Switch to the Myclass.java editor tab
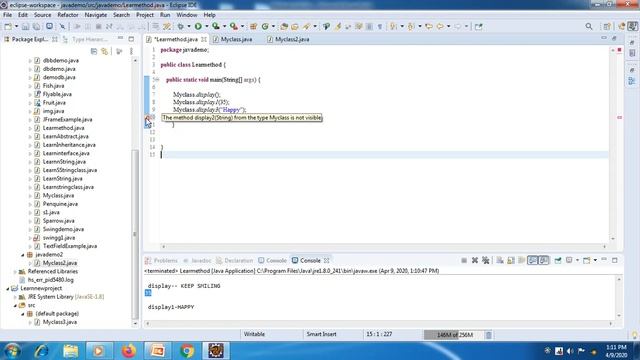Image resolution: width=640 pixels, height=360 pixels. pos(233,39)
